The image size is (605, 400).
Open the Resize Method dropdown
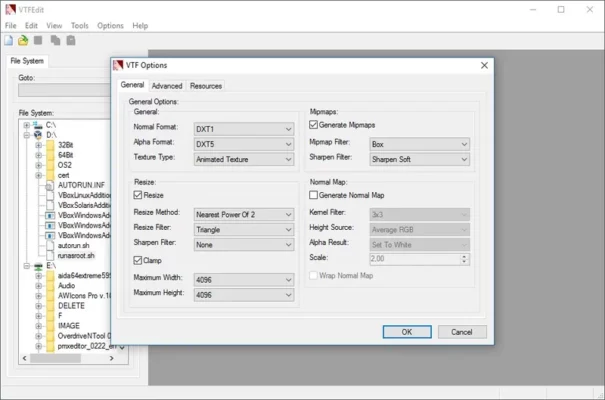click(x=244, y=213)
